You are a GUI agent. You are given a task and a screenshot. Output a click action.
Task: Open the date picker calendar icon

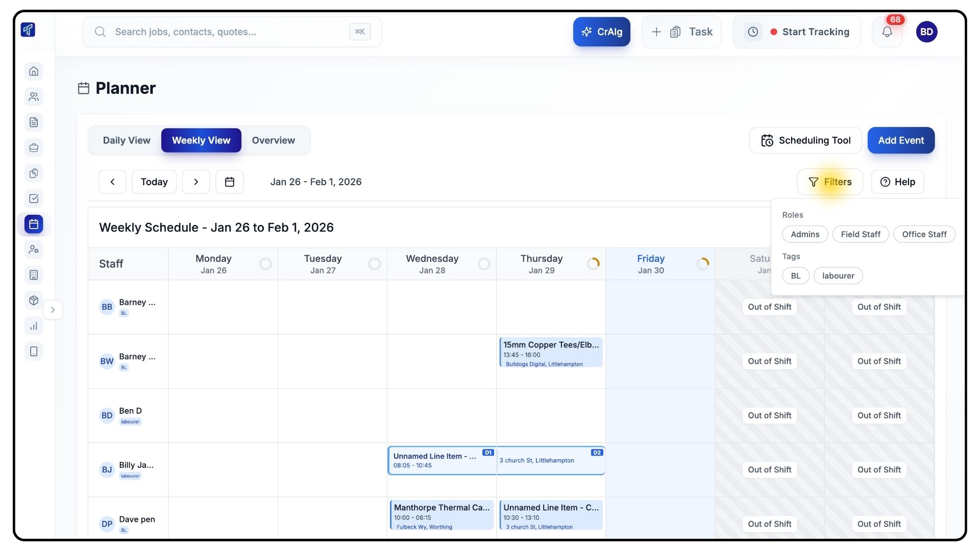tap(229, 182)
